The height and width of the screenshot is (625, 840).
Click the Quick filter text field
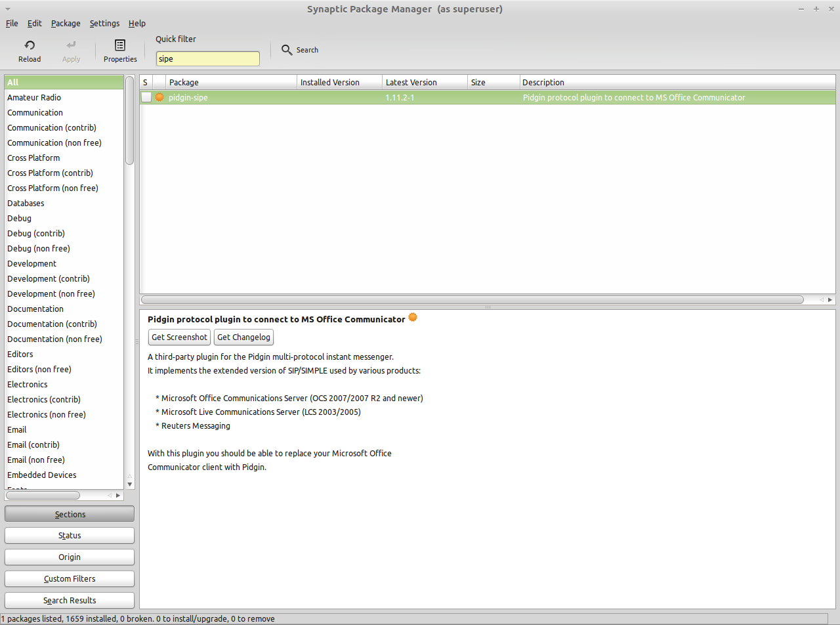[x=207, y=58]
